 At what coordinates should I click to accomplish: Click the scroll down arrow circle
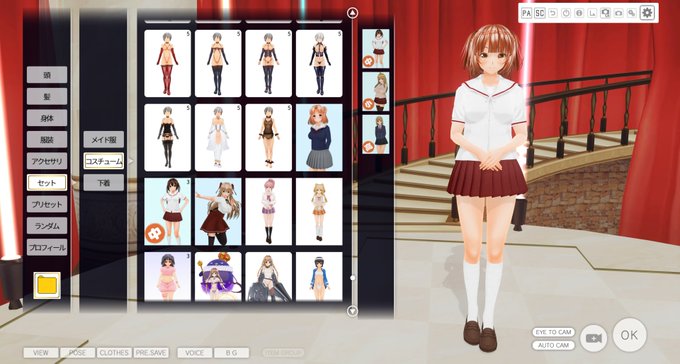pos(353,311)
